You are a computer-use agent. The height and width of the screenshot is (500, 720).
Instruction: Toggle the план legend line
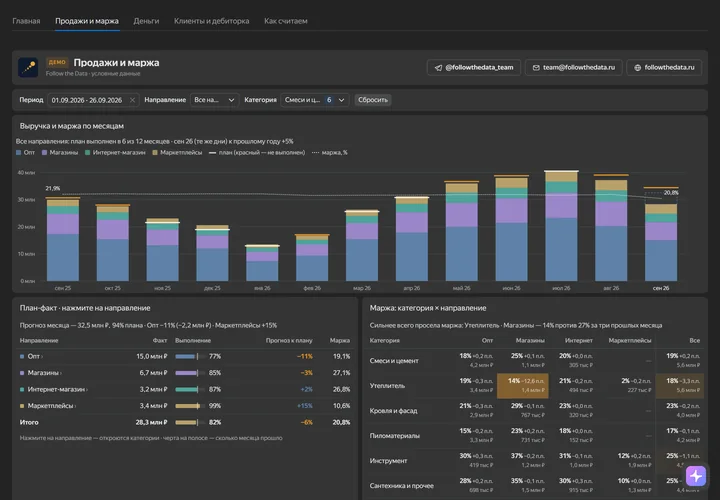[x=257, y=152]
